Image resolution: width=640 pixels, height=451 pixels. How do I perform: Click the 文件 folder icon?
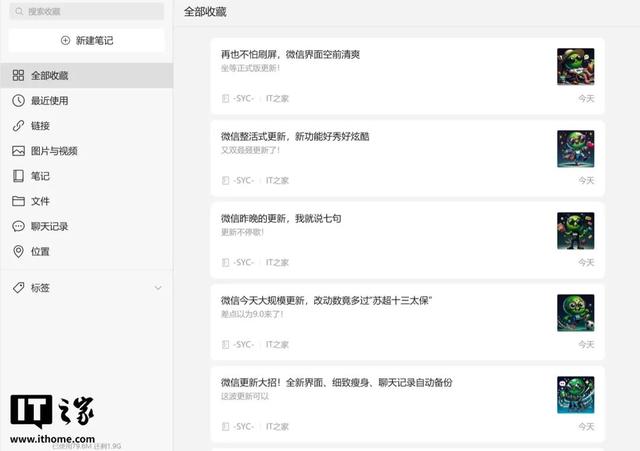point(18,201)
